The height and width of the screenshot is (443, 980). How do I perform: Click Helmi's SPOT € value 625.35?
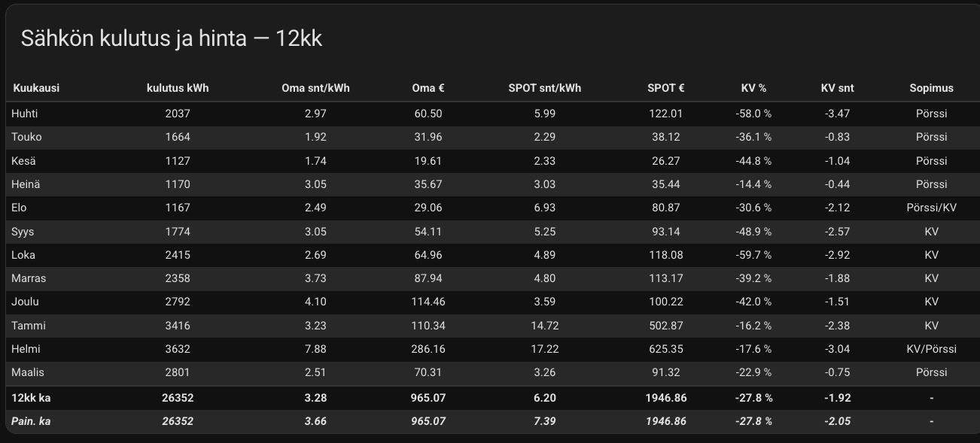click(665, 349)
